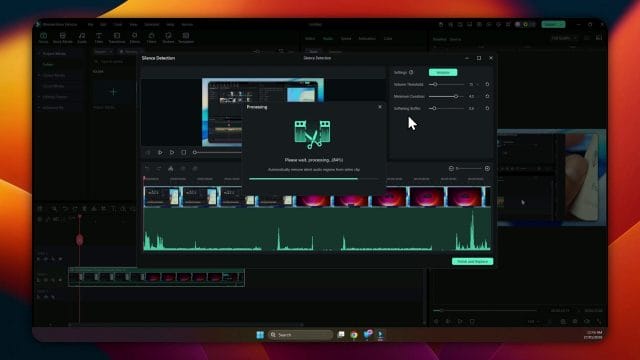Click the Finish and Replace button
Viewport: 640px width, 360px height.
pos(472,261)
